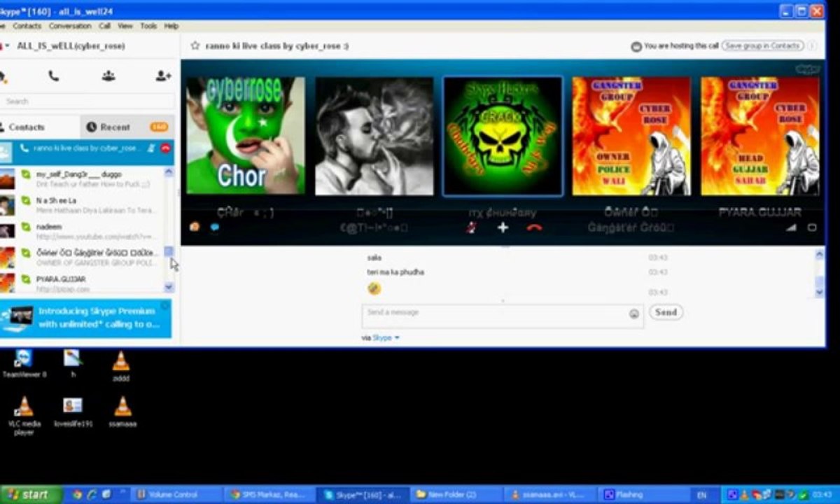Click the Skype Premium promo banner

pos(85,318)
